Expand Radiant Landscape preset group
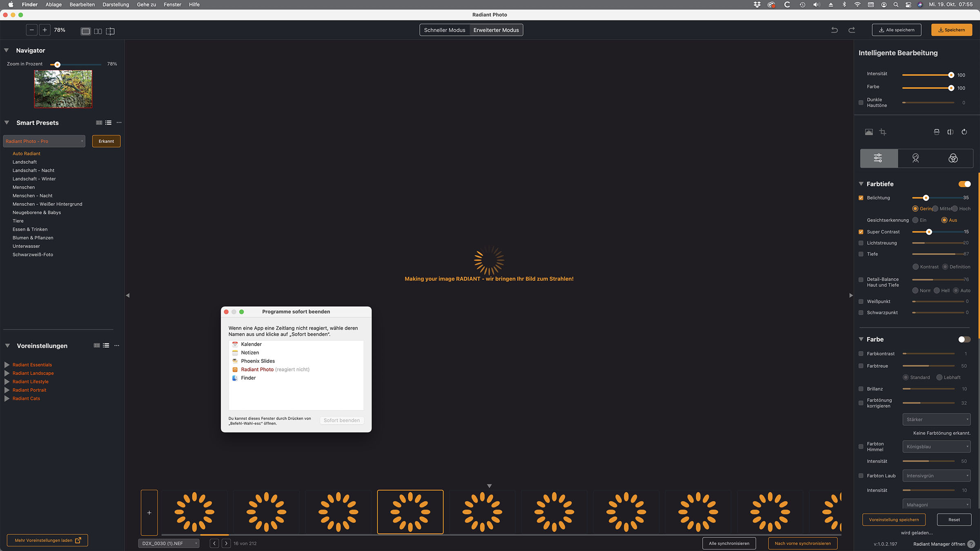 pos(7,373)
